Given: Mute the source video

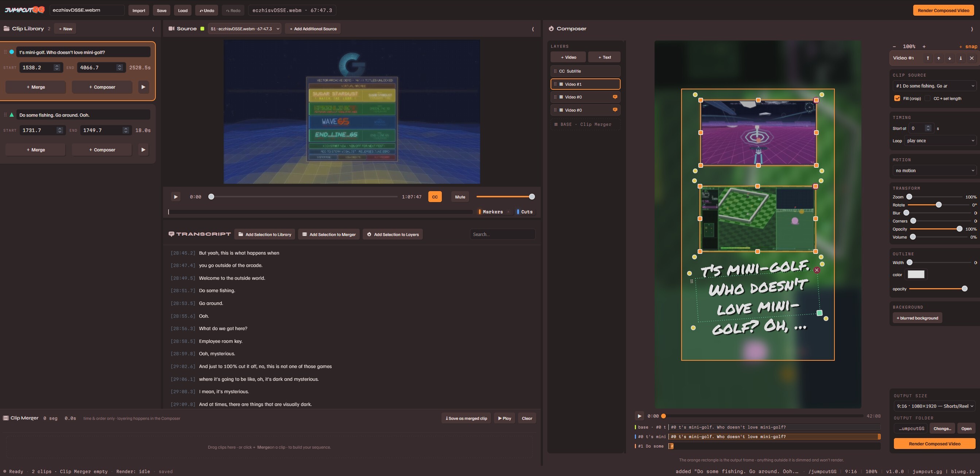Looking at the screenshot, I should 460,197.
